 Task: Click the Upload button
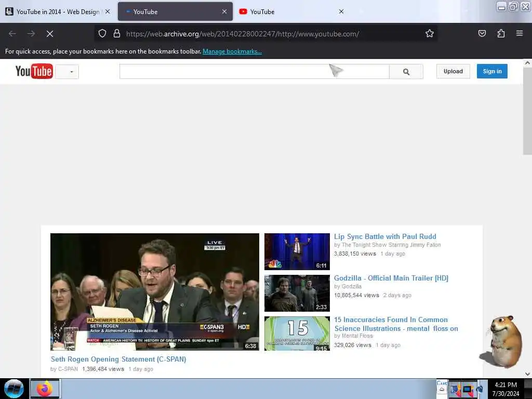[453, 71]
